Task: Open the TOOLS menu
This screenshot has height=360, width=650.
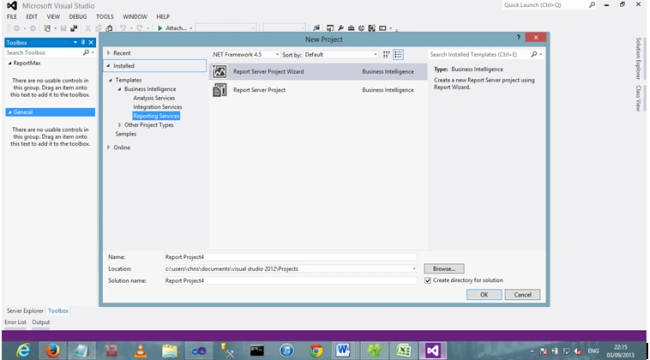Action: [105, 17]
